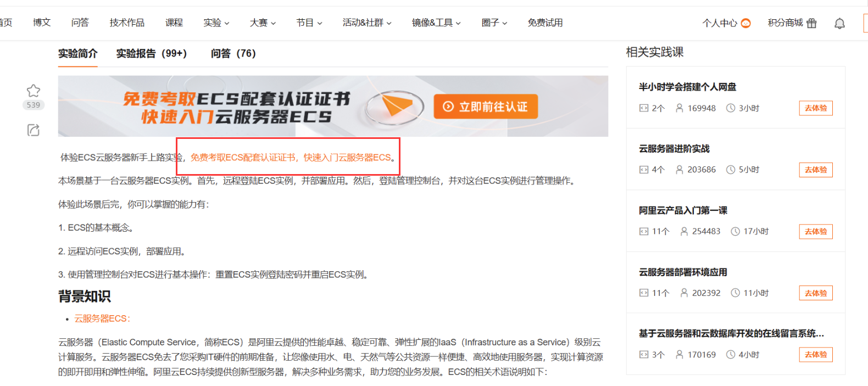This screenshot has width=868, height=386.
Task: Click the share icon below the star
Action: pyautogui.click(x=34, y=130)
